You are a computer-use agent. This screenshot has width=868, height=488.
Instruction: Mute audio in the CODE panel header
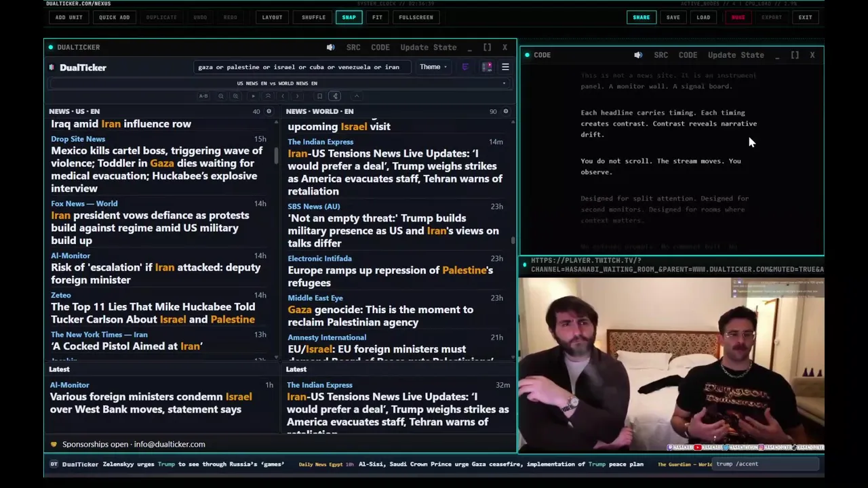638,55
